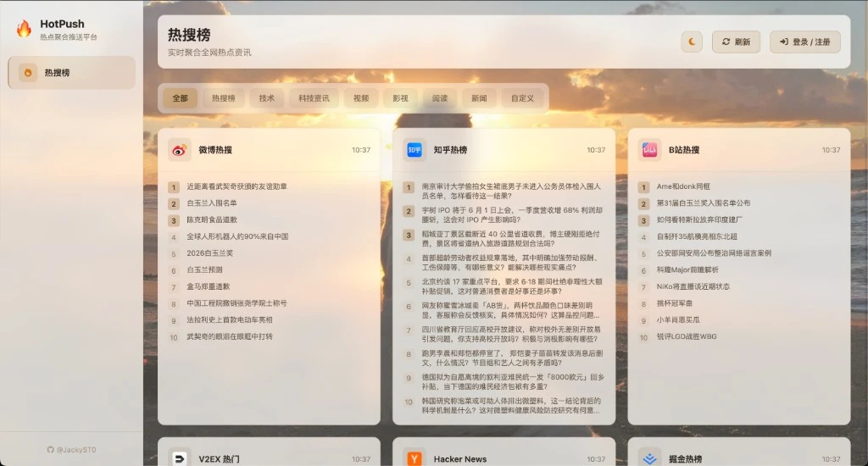Open Weibo item 陈克明食品道歉

211,219
